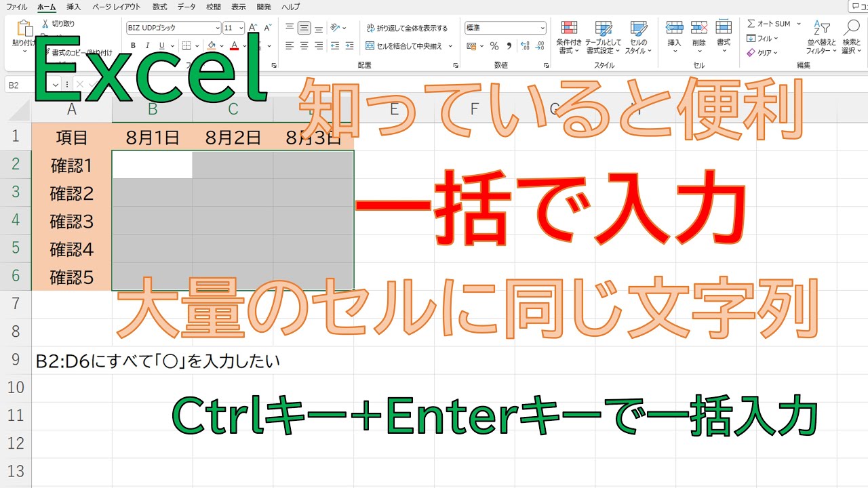Click AutoSum (オート SUM) button
Viewport: 868px width, 488px height.
[769, 24]
